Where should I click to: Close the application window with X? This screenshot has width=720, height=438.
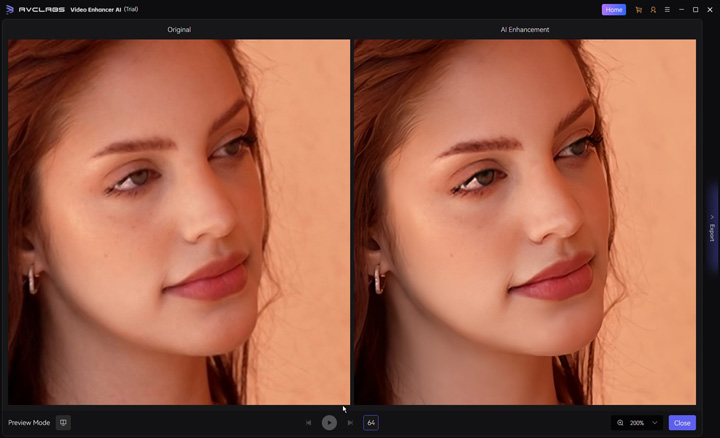pos(710,10)
